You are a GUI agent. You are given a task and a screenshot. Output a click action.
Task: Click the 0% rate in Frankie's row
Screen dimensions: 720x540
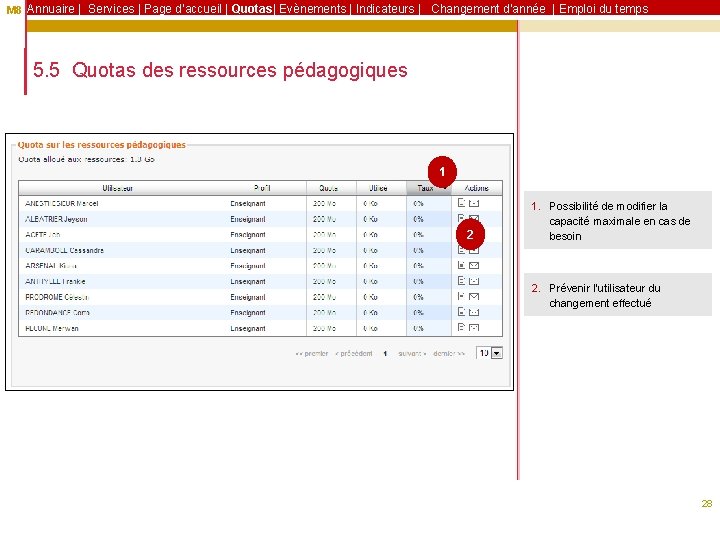click(x=418, y=281)
